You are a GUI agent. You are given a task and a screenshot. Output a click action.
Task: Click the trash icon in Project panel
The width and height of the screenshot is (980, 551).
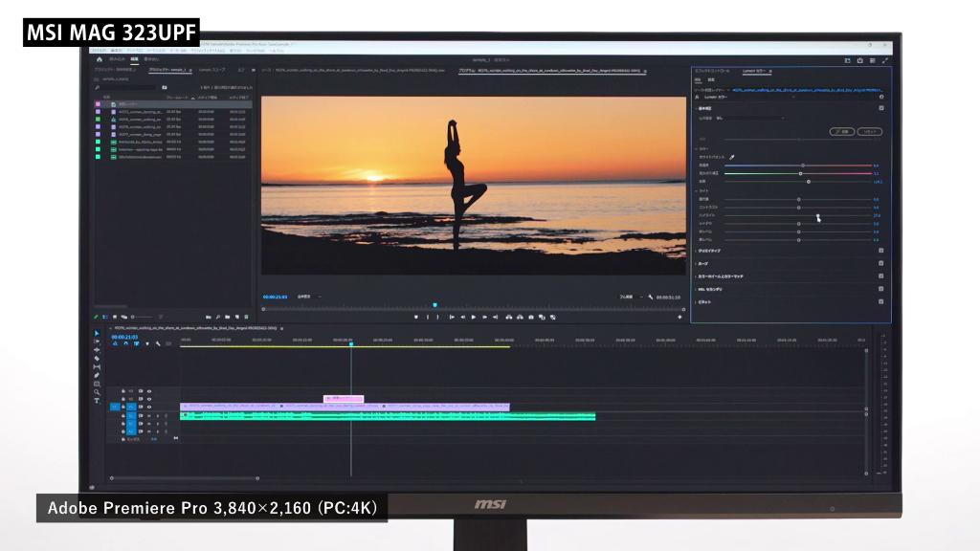click(x=247, y=317)
